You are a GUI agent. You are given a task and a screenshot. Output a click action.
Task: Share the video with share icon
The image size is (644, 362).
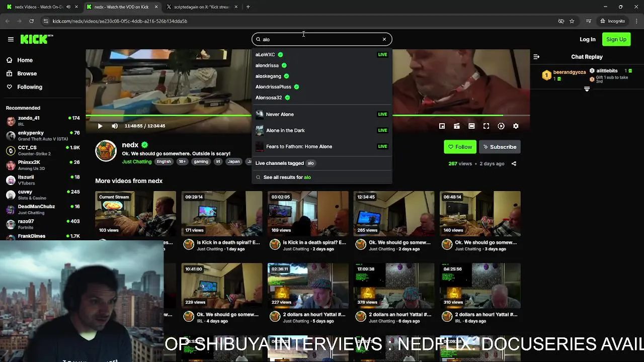point(514,163)
